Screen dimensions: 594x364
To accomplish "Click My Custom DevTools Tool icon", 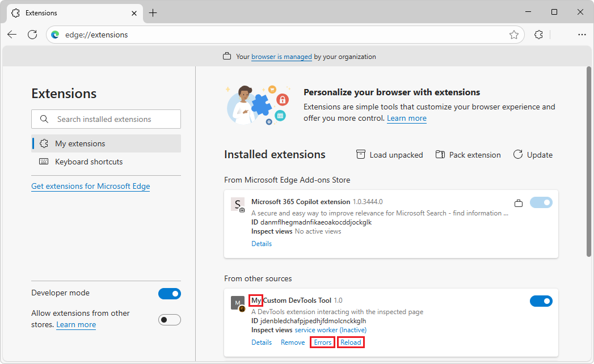I will (238, 303).
